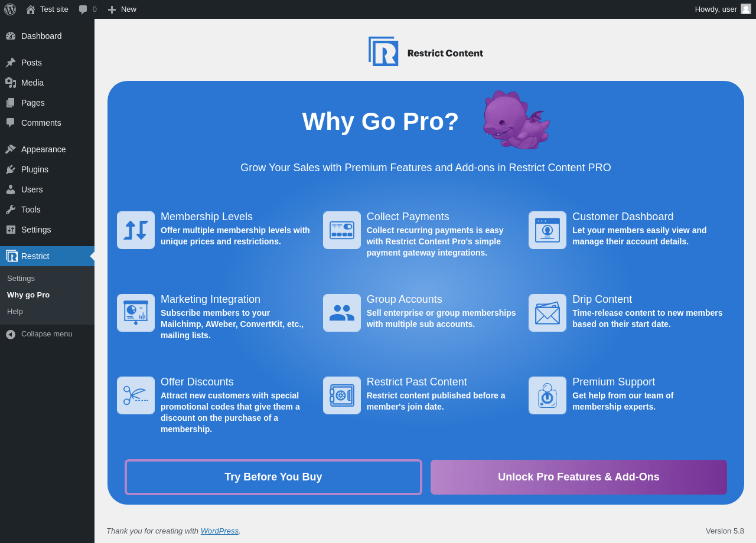Click the Pages icon in sidebar
The image size is (756, 543).
tap(11, 103)
